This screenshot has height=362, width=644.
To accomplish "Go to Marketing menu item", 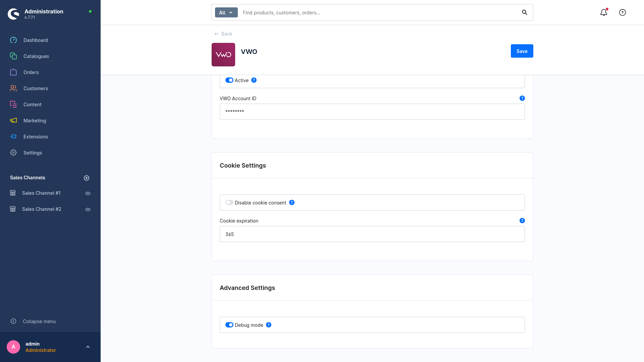I will tap(35, 120).
